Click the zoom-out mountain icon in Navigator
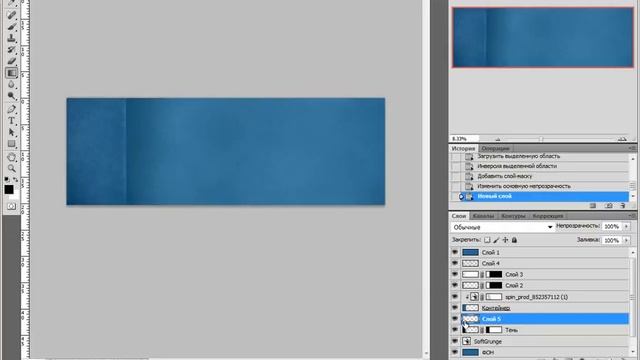 tap(498, 139)
